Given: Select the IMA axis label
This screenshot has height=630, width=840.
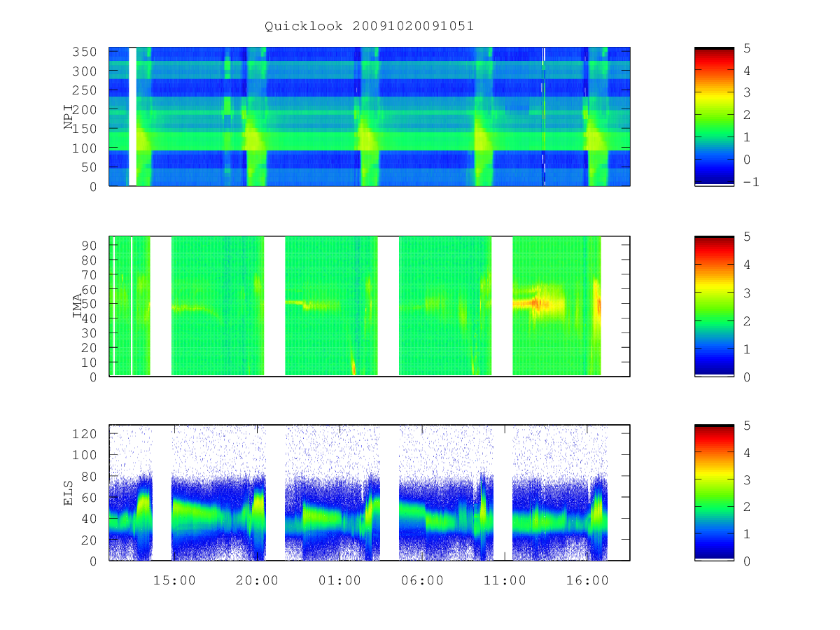Looking at the screenshot, I should 78,307.
